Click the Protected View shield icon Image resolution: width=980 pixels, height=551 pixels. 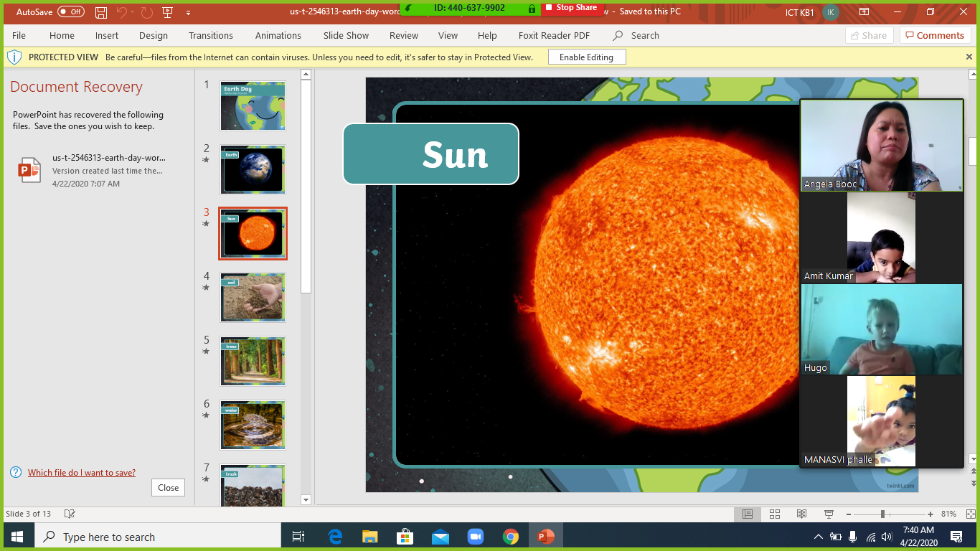14,57
